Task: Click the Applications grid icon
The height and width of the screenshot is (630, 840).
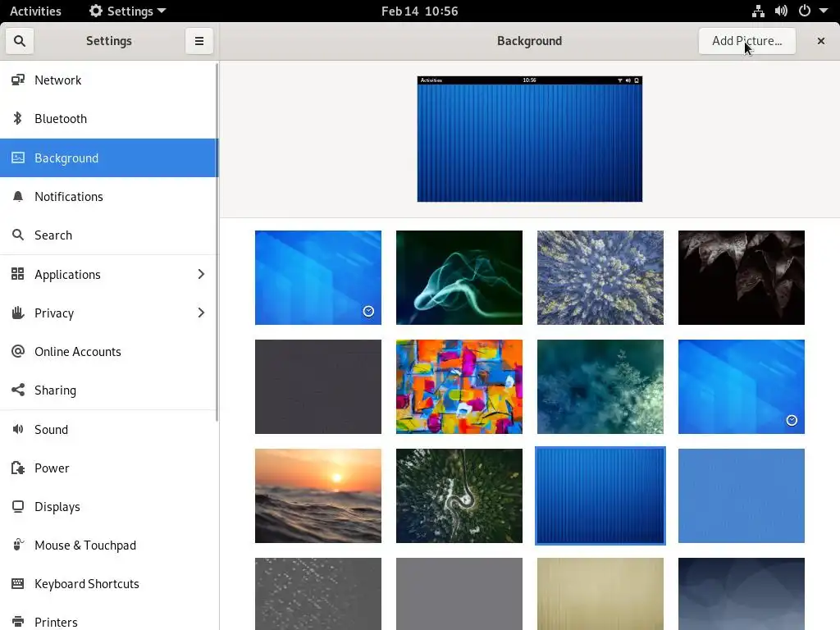Action: click(18, 274)
